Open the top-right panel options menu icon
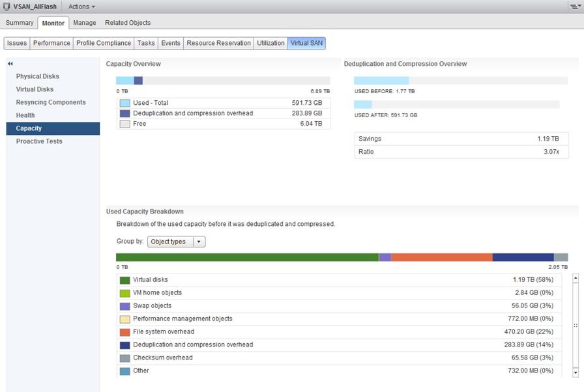This screenshot has width=584, height=392. [574, 7]
